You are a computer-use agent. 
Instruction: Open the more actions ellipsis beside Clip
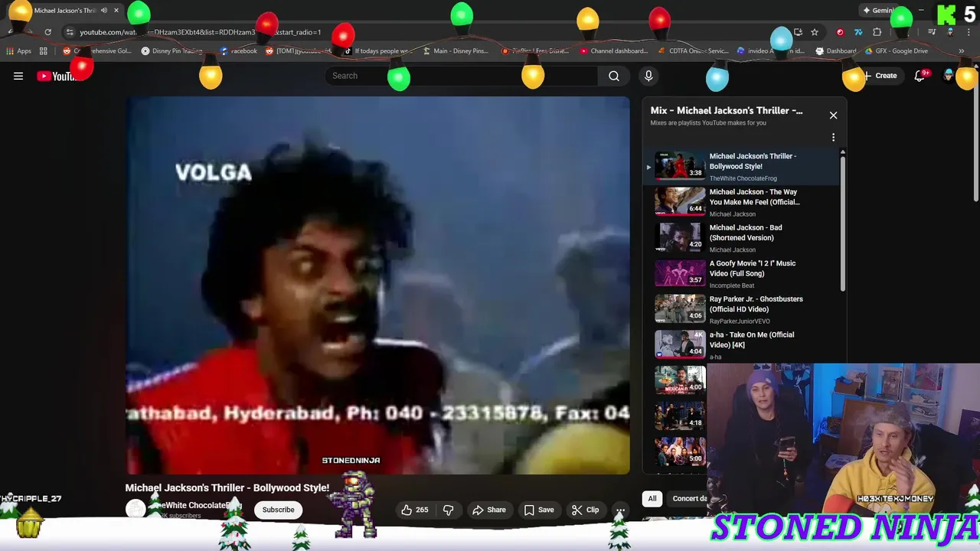click(621, 510)
